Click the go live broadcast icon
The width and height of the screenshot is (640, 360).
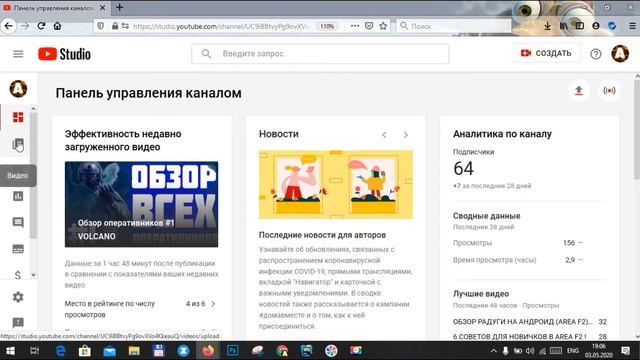[x=609, y=91]
